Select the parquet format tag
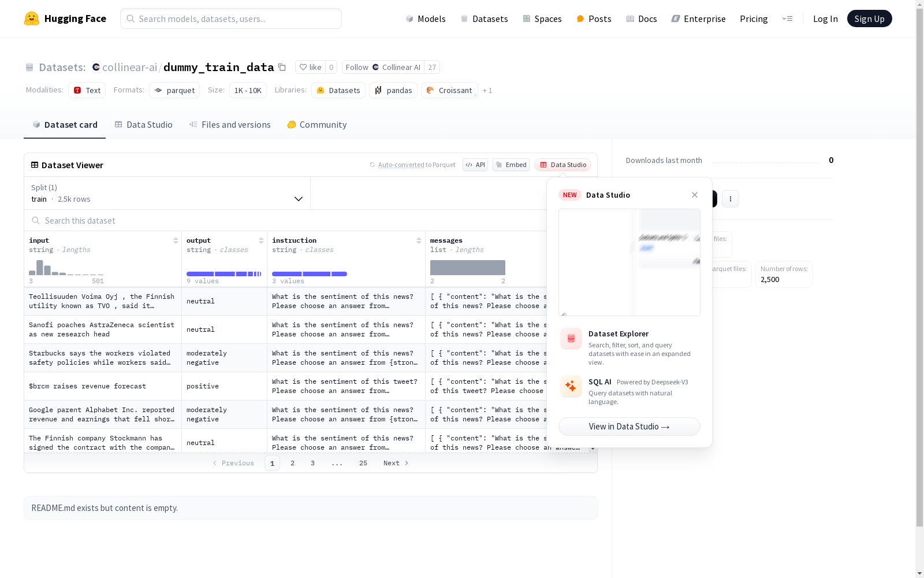The width and height of the screenshot is (924, 578). (x=174, y=90)
